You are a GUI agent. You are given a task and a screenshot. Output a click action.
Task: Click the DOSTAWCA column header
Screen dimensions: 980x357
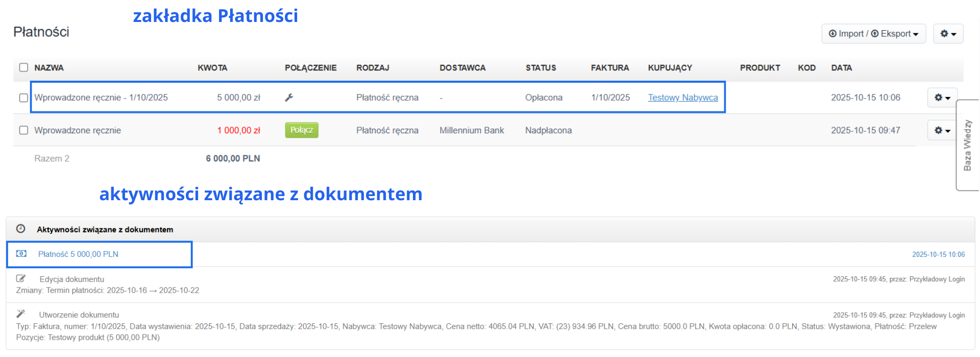click(x=462, y=68)
